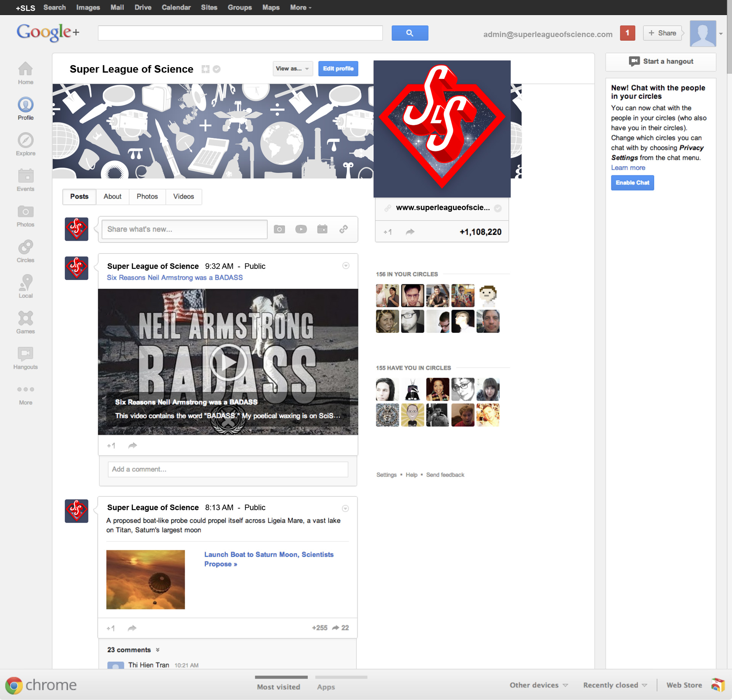Click the Chrome Web Store icon

pyautogui.click(x=718, y=685)
